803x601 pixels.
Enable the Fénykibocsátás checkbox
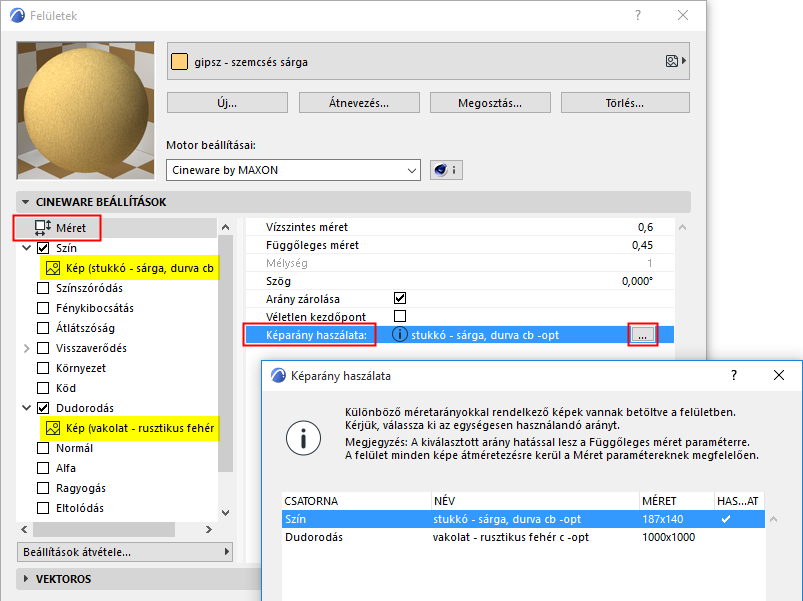coord(43,308)
